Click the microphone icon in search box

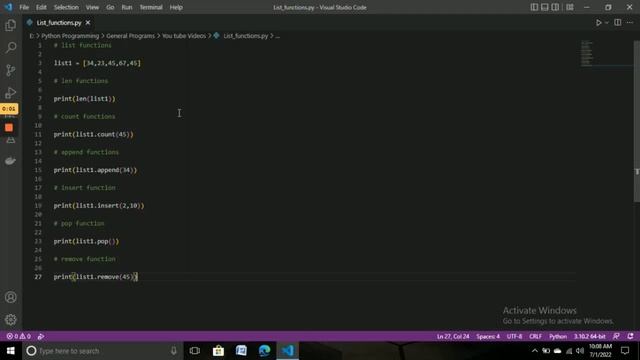click(173, 351)
